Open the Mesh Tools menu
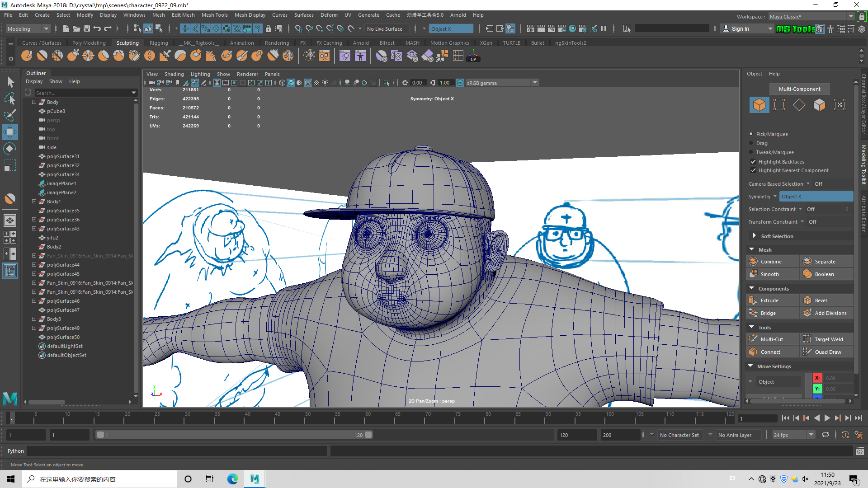The width and height of the screenshot is (868, 488). click(214, 15)
